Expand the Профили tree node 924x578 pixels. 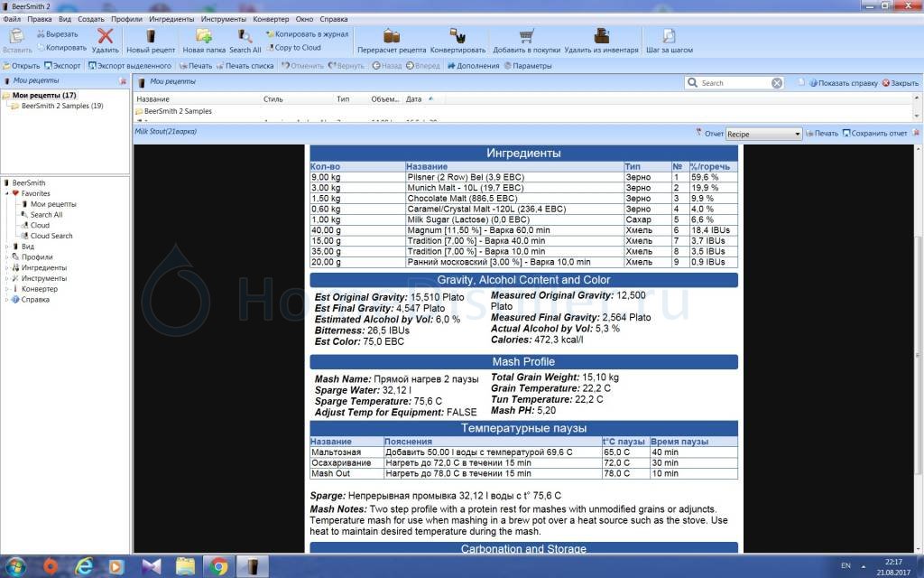(x=7, y=257)
